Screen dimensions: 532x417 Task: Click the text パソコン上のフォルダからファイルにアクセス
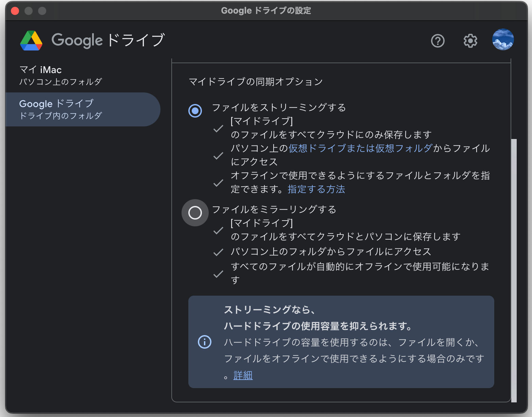coord(331,251)
